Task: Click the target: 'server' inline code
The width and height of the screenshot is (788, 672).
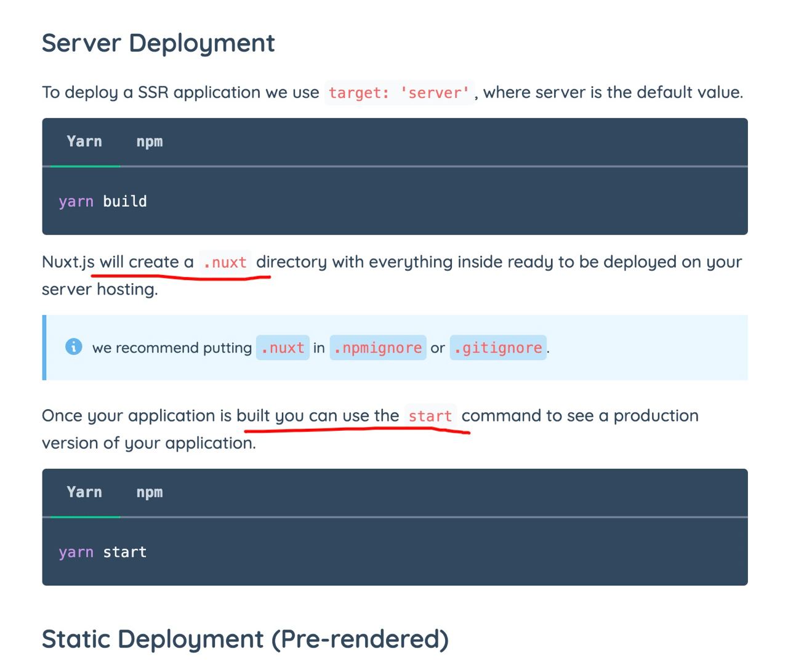Action: (400, 92)
